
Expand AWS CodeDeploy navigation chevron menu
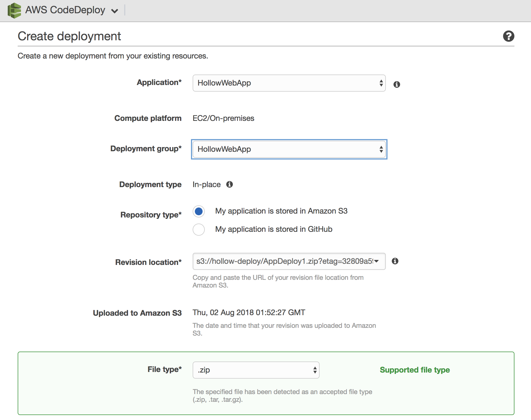pos(115,11)
